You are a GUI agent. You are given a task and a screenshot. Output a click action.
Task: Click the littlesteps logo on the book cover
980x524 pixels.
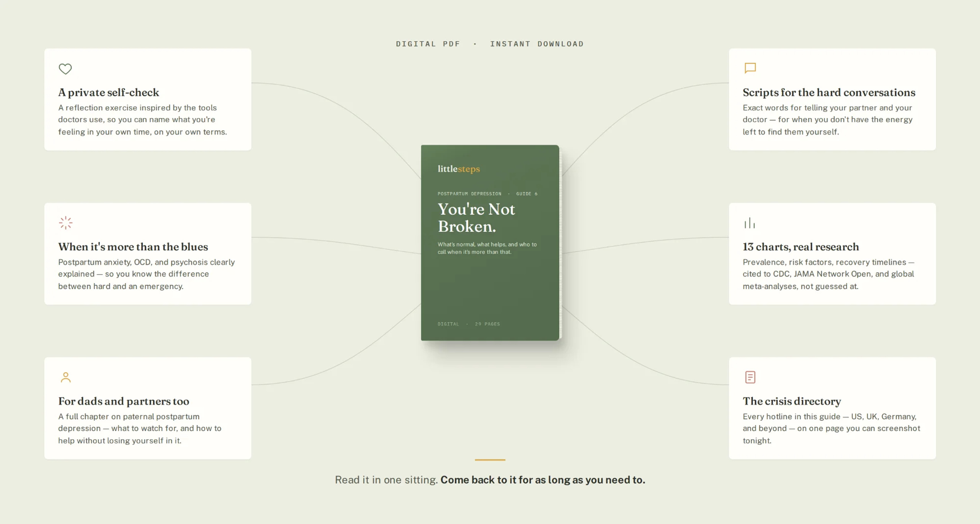click(459, 169)
